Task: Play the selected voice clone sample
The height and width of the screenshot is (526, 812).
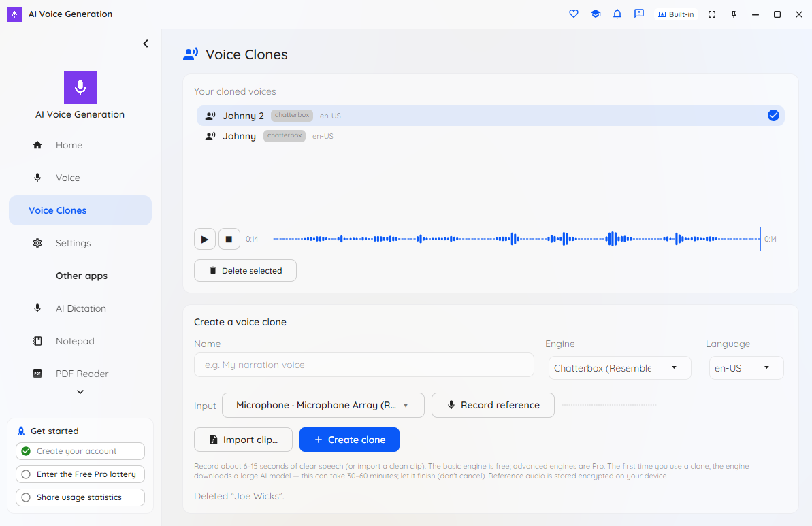Action: point(205,240)
